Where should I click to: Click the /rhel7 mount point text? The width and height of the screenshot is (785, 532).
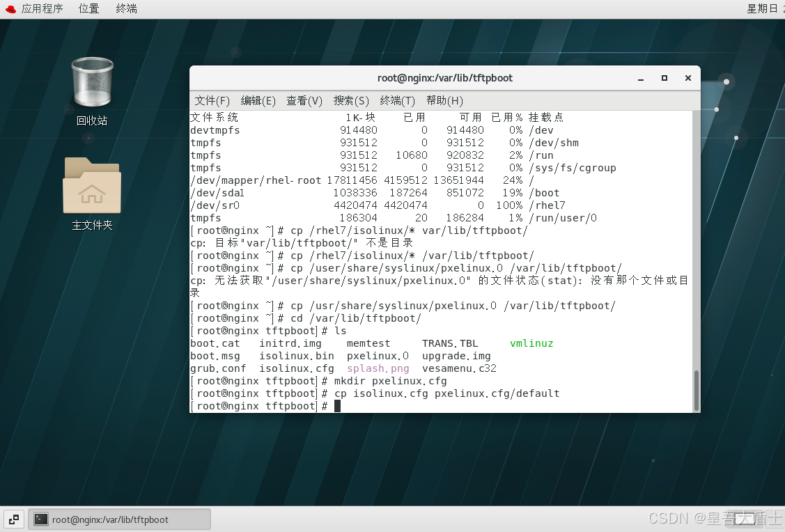[547, 205]
